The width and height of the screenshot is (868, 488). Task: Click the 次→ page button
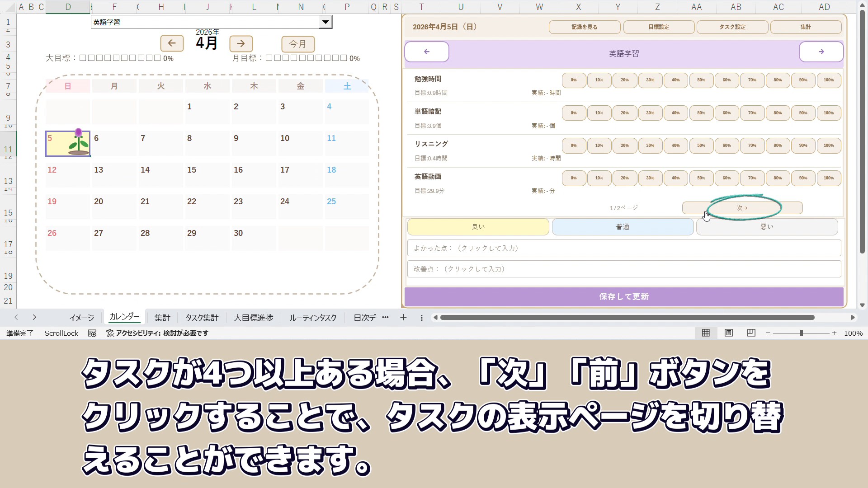tap(742, 208)
